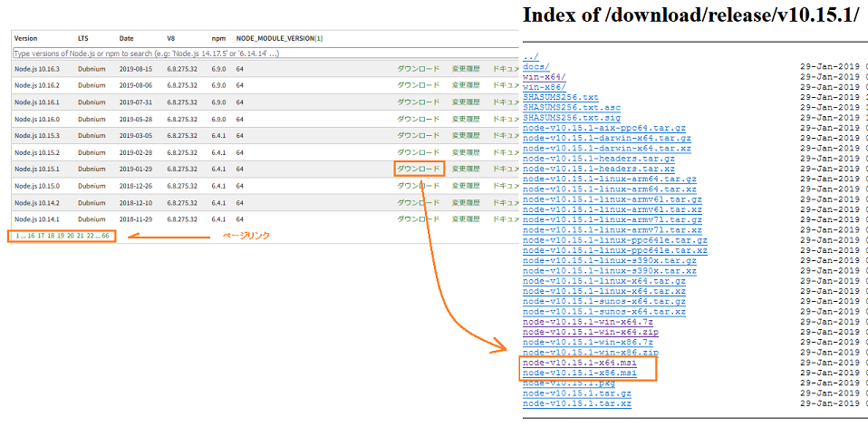Open the ドキュメント link for Node.js 10.16.2
868x427 pixels.
point(506,86)
